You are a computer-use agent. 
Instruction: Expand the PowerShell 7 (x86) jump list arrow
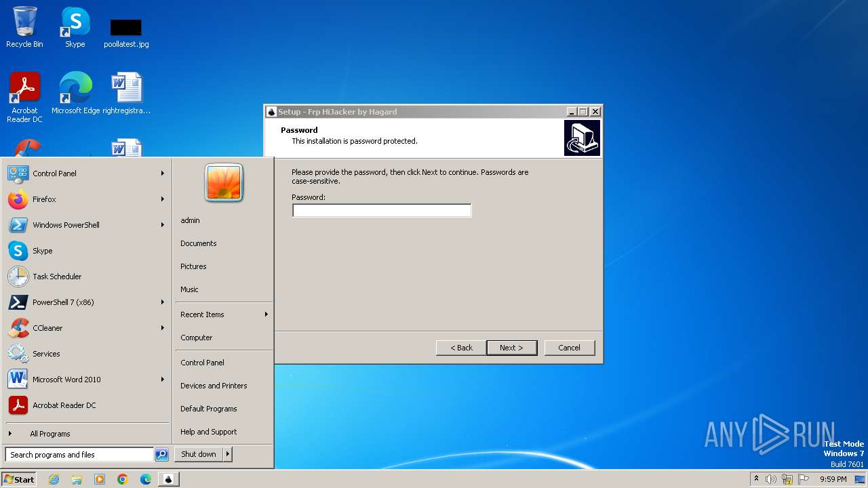[x=163, y=302]
